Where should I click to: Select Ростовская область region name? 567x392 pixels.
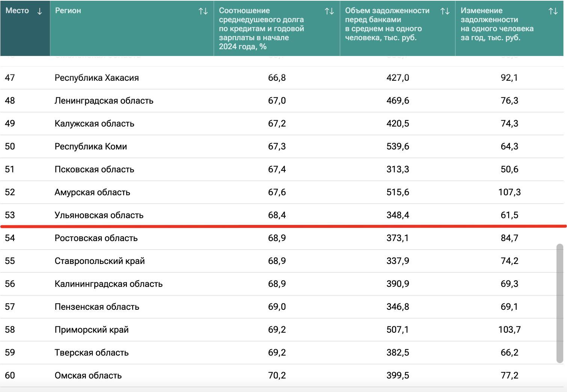[x=96, y=238]
